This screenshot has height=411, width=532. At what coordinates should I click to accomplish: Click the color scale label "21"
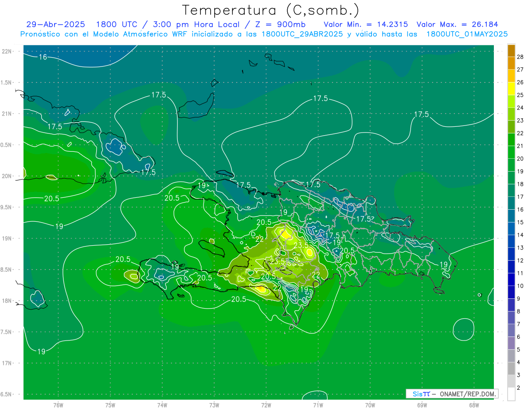520,146
